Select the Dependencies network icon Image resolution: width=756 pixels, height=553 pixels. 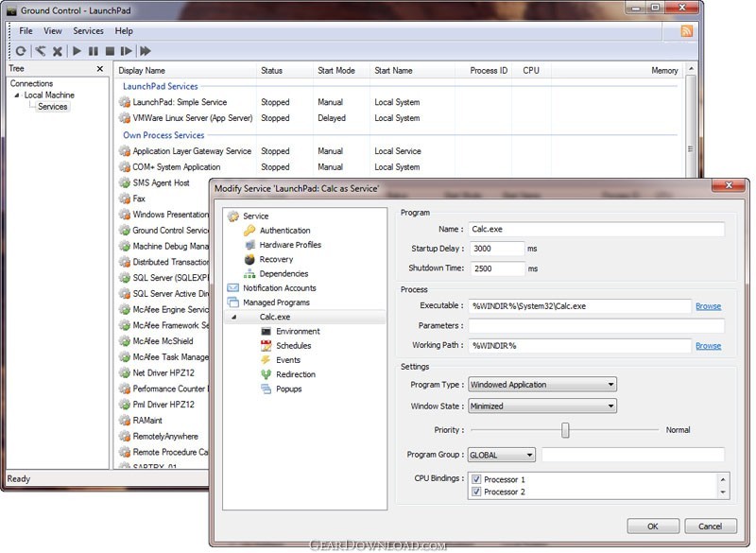pos(249,274)
